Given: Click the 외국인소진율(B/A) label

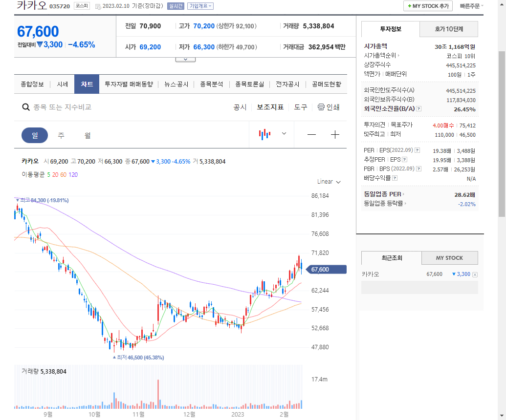Looking at the screenshot, I should click(389, 108).
